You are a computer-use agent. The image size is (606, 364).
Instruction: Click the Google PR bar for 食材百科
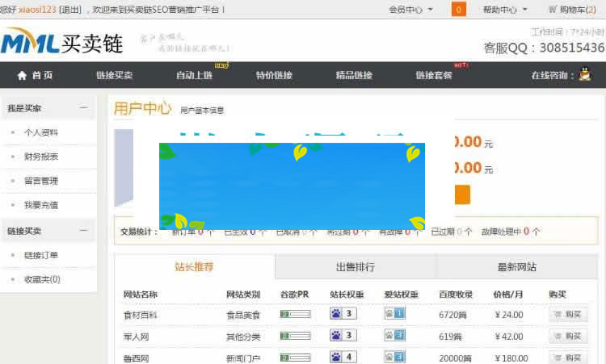tap(295, 314)
